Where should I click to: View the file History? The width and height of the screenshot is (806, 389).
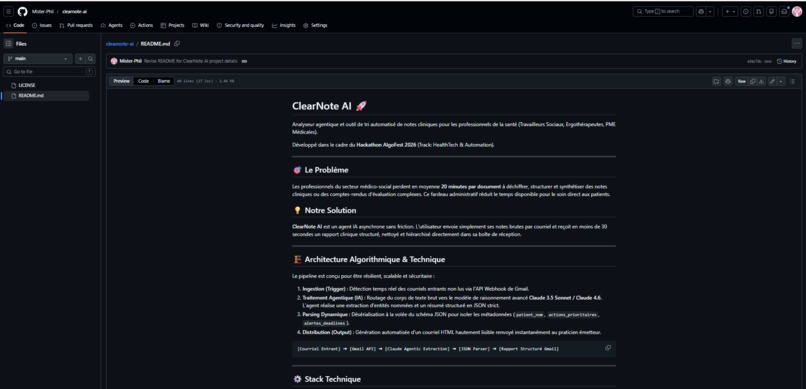pos(786,61)
